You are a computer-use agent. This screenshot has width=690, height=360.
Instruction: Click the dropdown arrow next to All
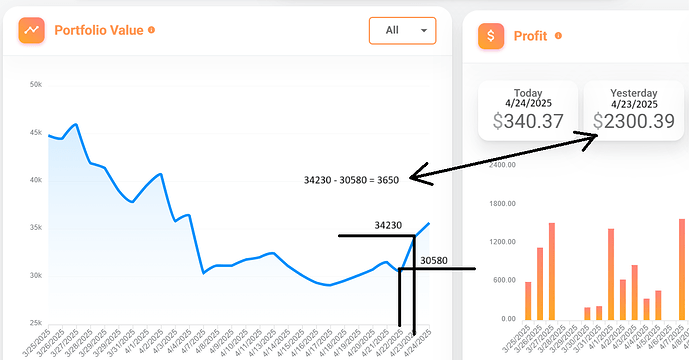pyautogui.click(x=424, y=30)
